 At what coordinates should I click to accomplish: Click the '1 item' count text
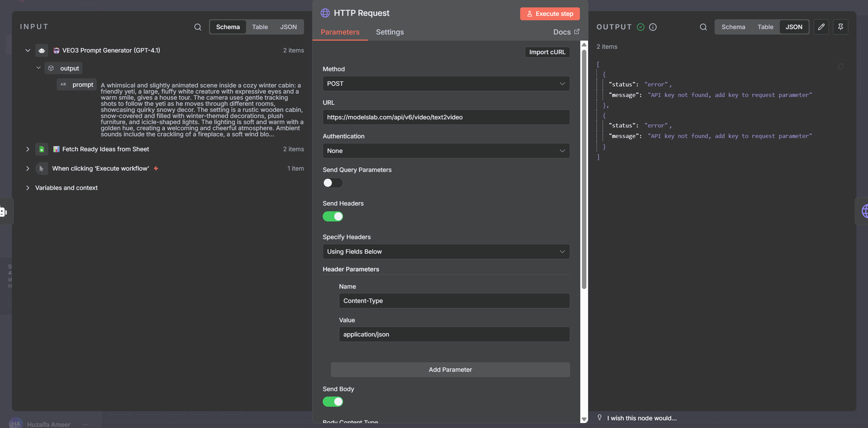[296, 169]
